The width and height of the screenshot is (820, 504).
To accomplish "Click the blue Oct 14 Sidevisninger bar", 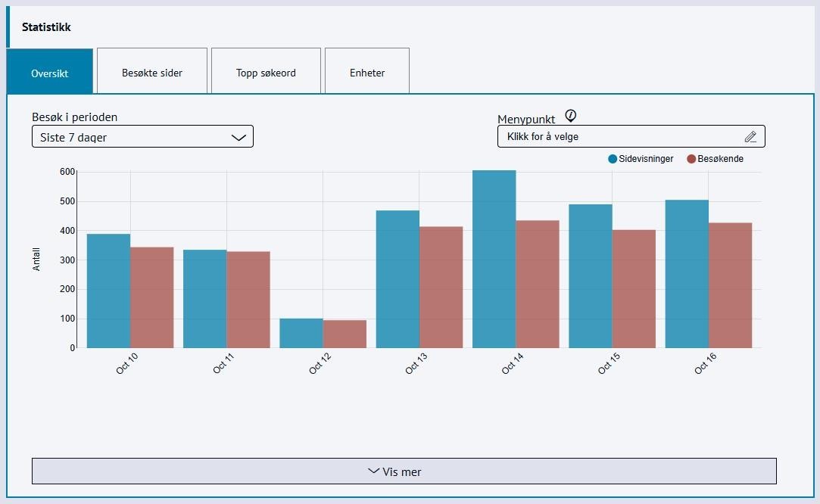I will [x=494, y=259].
